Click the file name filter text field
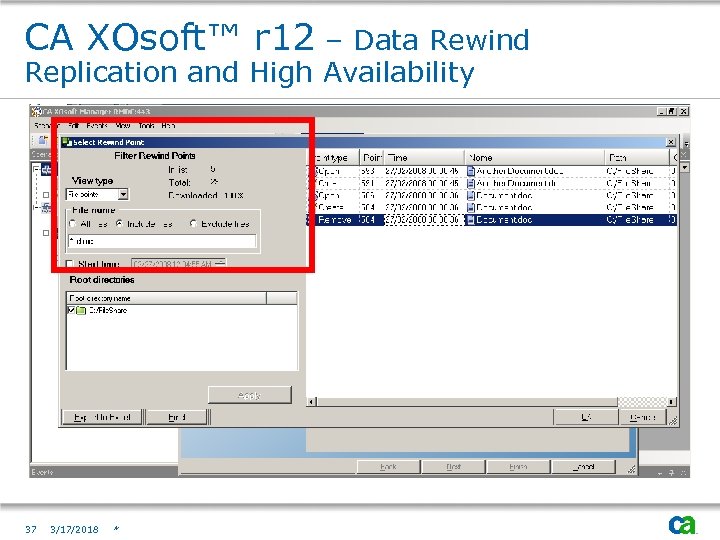Viewport: 720px width, 540px height. tap(162, 241)
